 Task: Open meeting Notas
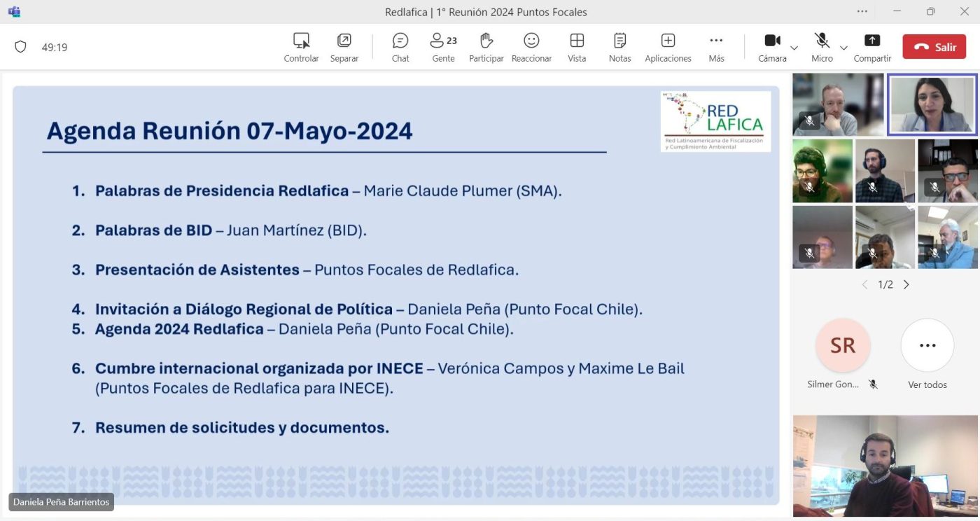pos(619,47)
